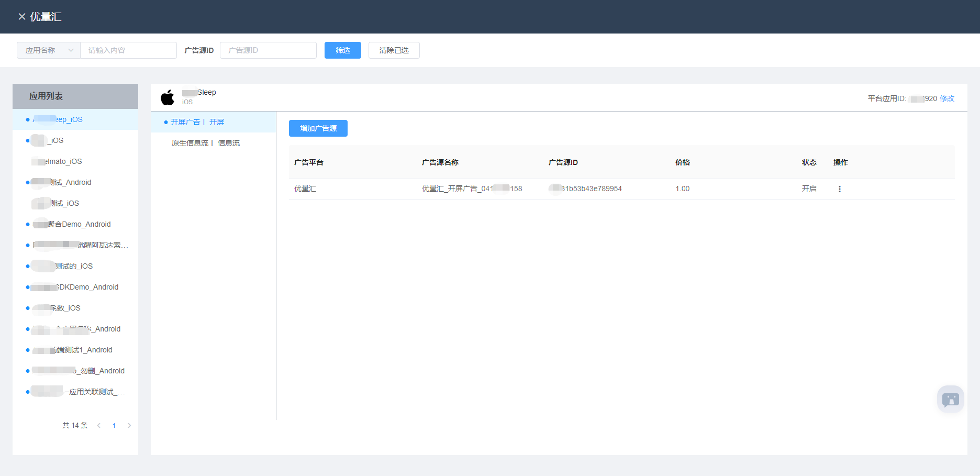Select the app ending in 觉醒阿瓦达索…
The width and height of the screenshot is (980, 476).
pos(75,245)
